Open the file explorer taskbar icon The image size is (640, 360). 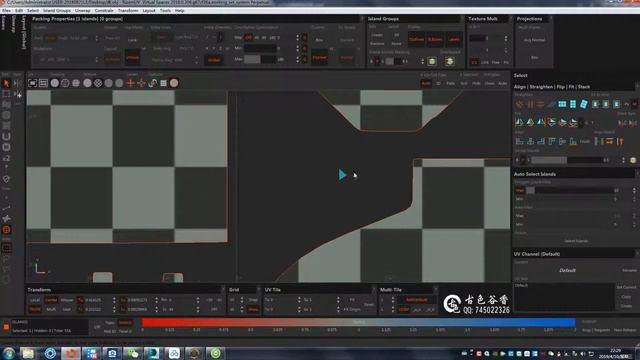(28, 353)
